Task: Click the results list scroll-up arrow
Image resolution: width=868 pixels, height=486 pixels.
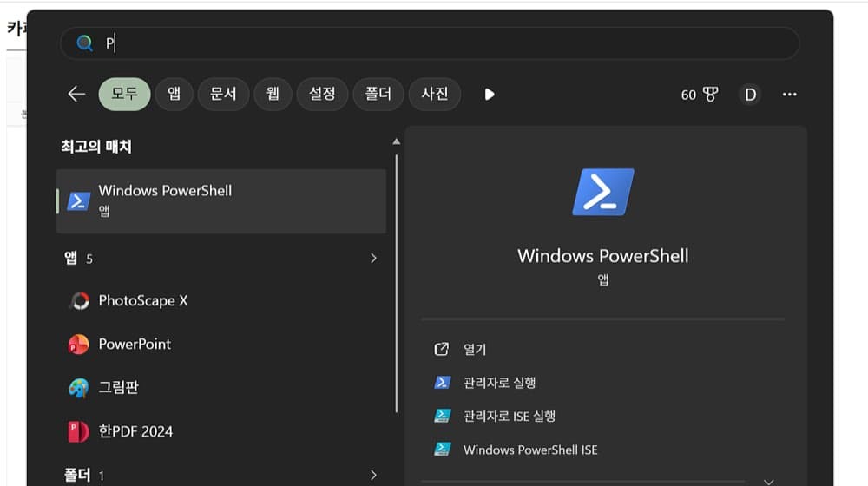Action: (x=397, y=141)
